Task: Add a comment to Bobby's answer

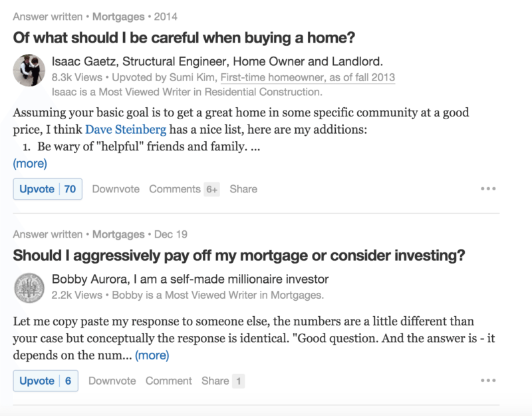Action: [168, 380]
